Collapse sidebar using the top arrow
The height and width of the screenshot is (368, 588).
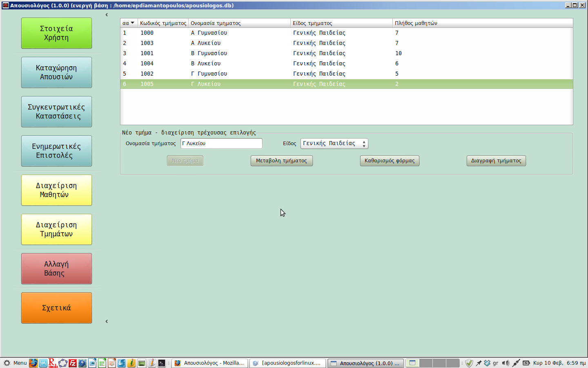107,15
